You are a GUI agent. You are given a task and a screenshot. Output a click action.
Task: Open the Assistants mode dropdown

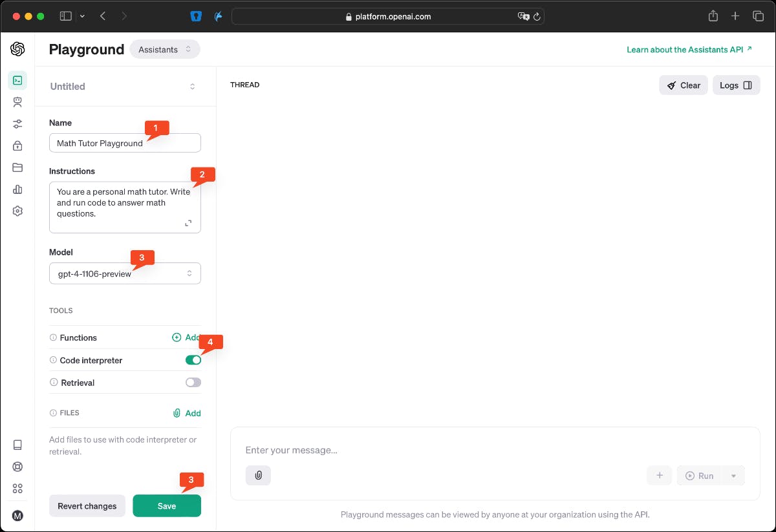tap(165, 49)
